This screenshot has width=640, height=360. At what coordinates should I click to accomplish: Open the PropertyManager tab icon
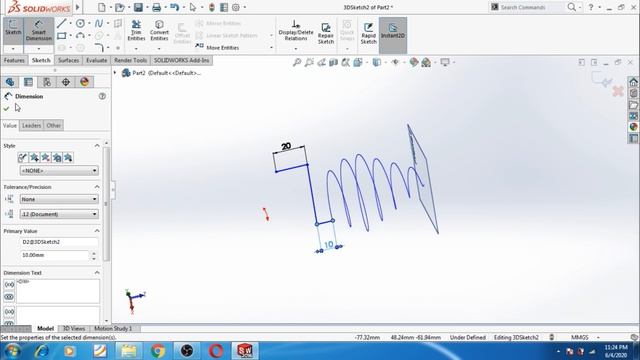[29, 82]
